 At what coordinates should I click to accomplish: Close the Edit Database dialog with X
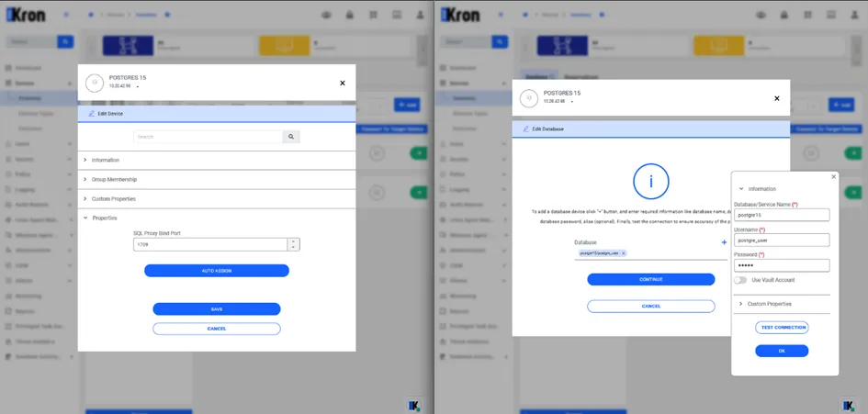click(x=777, y=98)
